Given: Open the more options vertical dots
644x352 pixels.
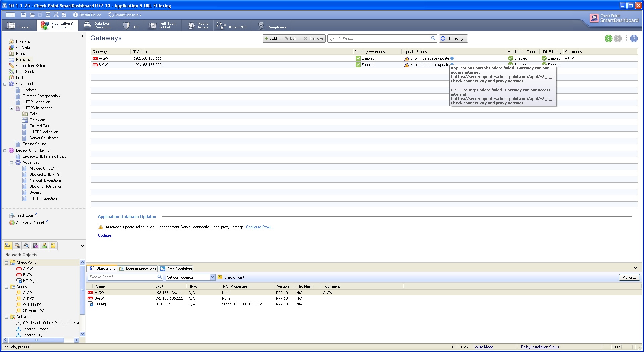Looking at the screenshot, I should tap(626, 38).
